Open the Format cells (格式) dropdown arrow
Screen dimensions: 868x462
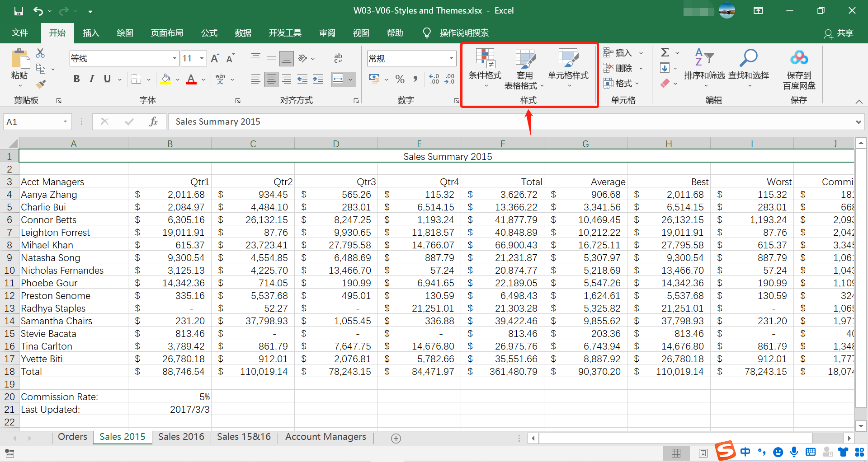coord(637,84)
